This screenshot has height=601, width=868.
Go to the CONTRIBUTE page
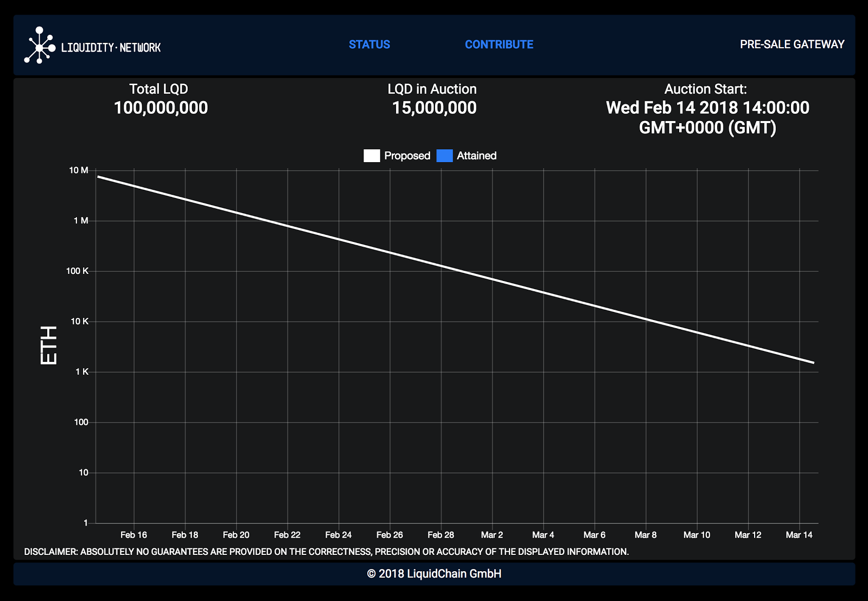click(x=499, y=44)
